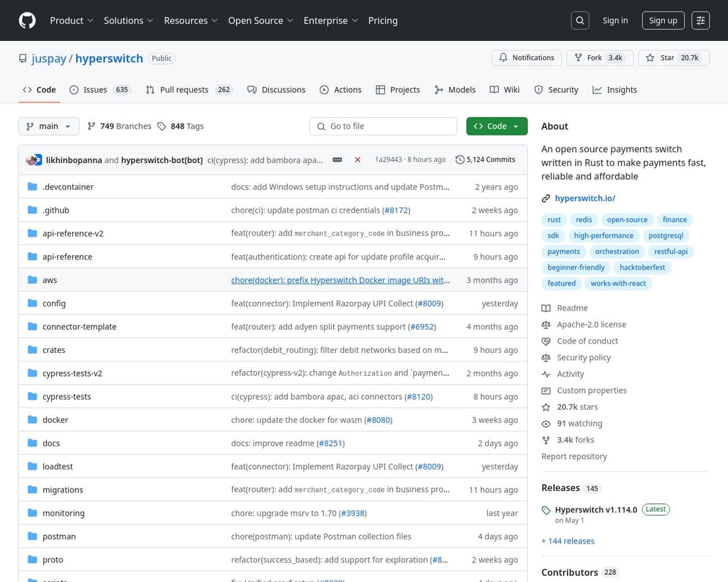This screenshot has width=728, height=582.
Task: Click the red failed-check X icon
Action: click(357, 160)
